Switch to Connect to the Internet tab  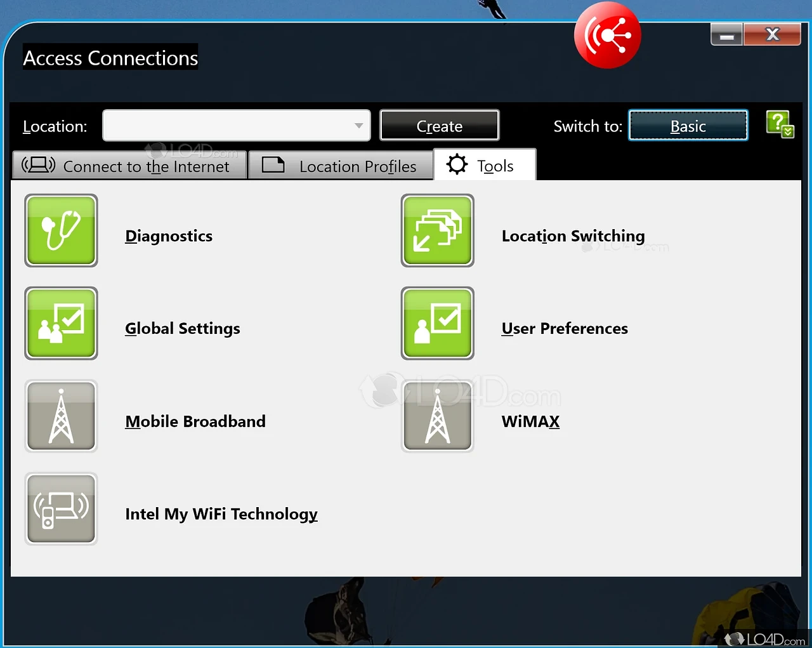(x=129, y=166)
